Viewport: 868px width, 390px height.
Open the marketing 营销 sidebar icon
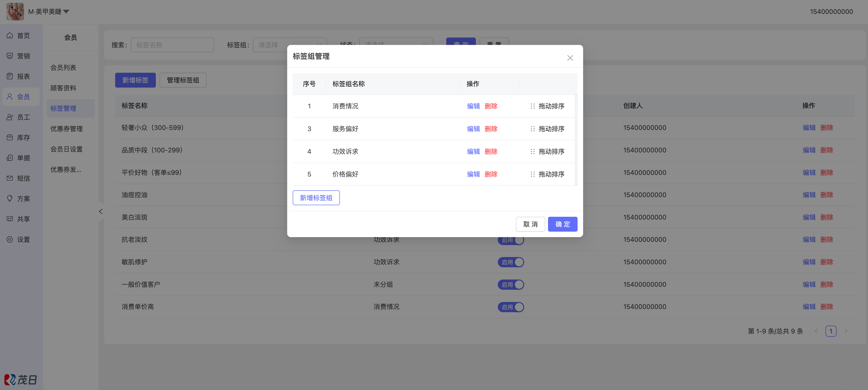(x=10, y=56)
